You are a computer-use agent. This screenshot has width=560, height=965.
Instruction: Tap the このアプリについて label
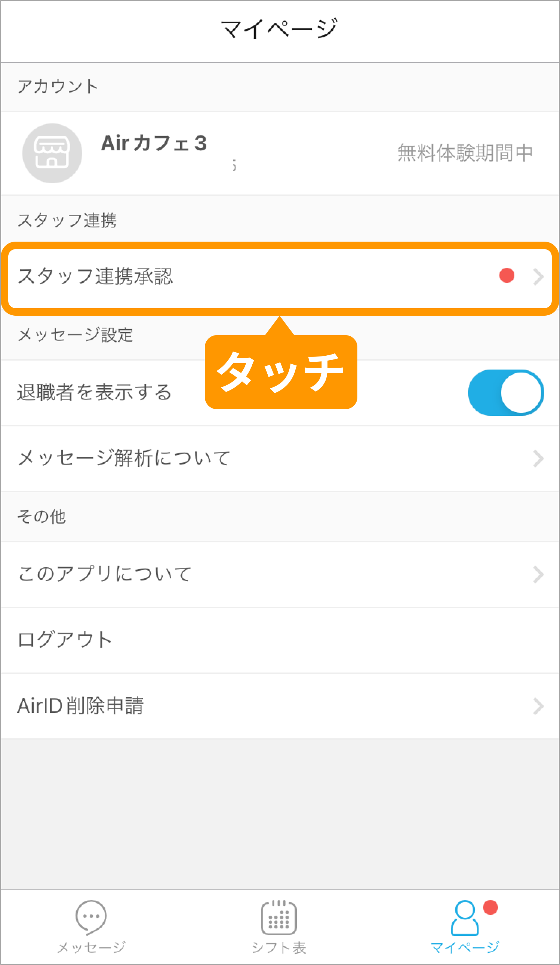pos(105,574)
